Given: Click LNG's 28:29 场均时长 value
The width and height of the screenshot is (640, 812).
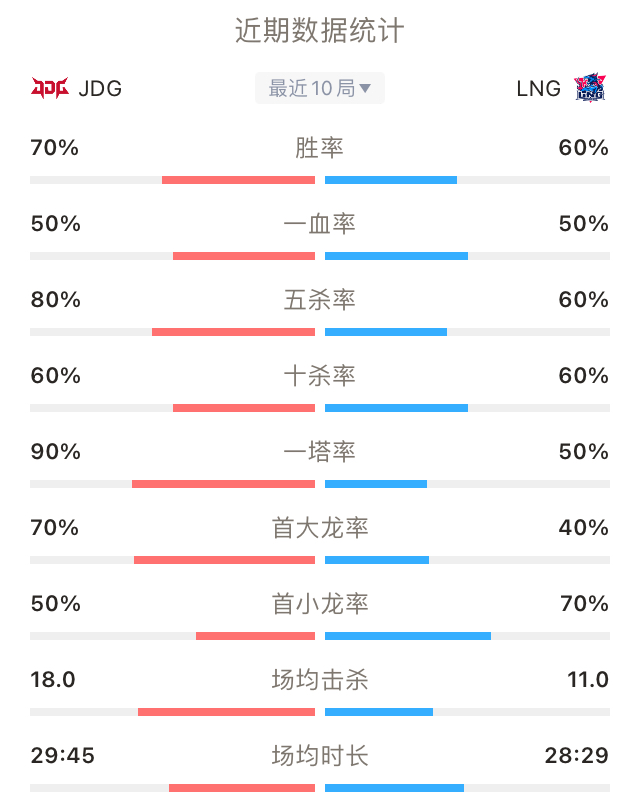Looking at the screenshot, I should (x=576, y=756).
